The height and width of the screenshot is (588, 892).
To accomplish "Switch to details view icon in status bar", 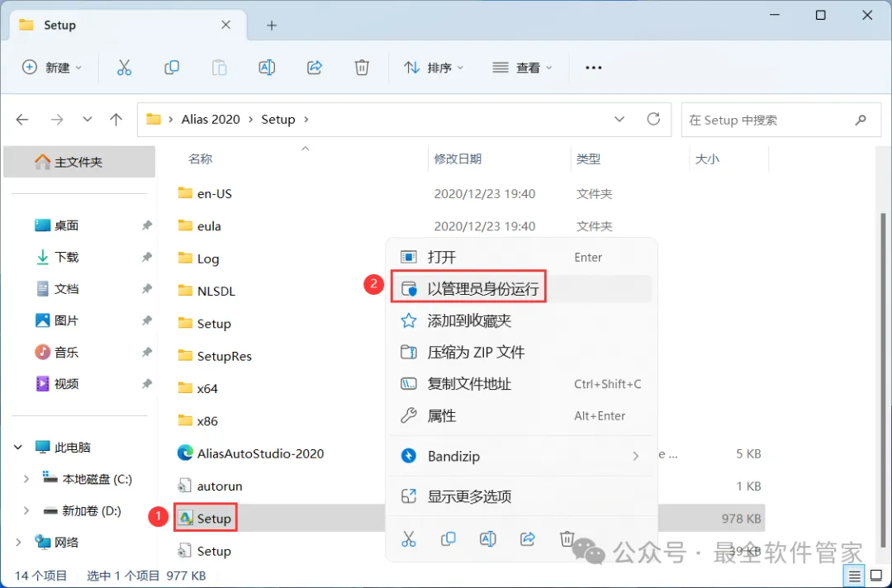I will click(x=854, y=576).
